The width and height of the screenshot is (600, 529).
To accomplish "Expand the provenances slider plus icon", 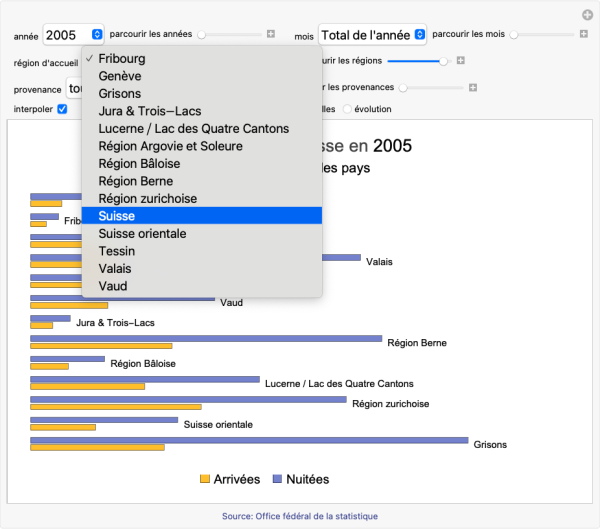I will coord(475,88).
